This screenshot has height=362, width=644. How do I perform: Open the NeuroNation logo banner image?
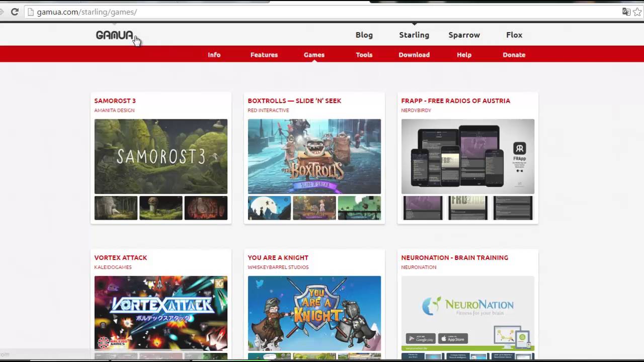coord(468,313)
